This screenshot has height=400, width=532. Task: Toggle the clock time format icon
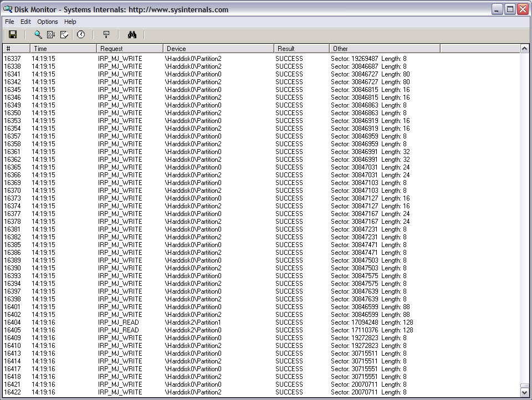81,34
